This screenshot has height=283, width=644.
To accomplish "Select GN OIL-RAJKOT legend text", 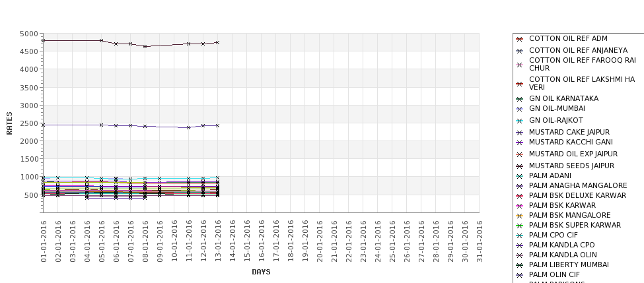I will point(555,120).
